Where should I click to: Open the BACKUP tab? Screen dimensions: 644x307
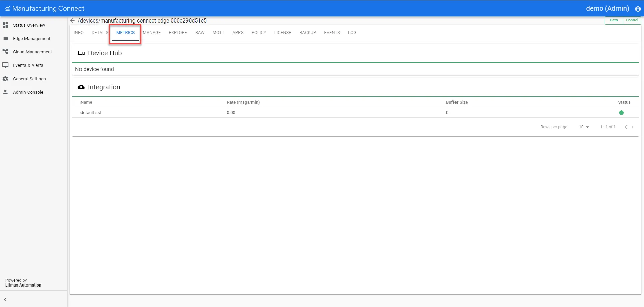tap(308, 33)
